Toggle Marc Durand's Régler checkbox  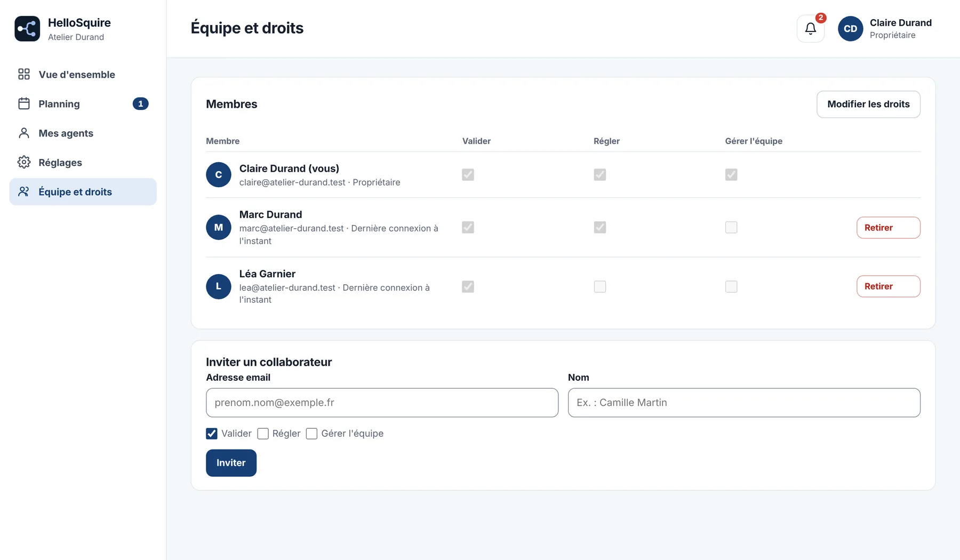[600, 227]
